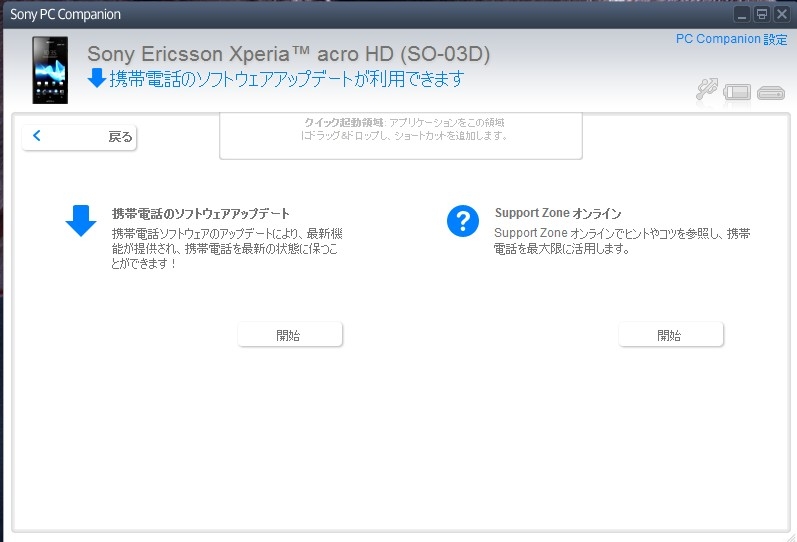Start the phone software update 開始
The image size is (797, 542).
pyautogui.click(x=290, y=335)
